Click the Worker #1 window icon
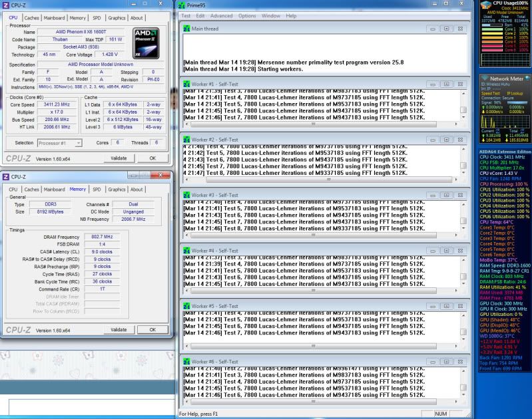Screen dimensions: 532x419 [x=186, y=84]
